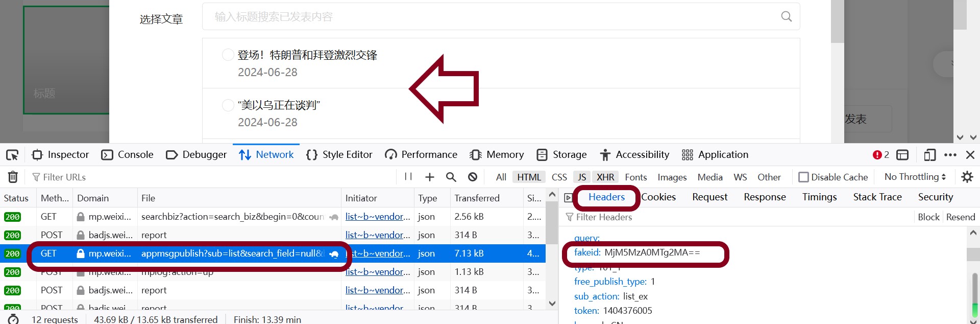This screenshot has width=980, height=324.
Task: Toggle XHR filter button
Action: [605, 177]
